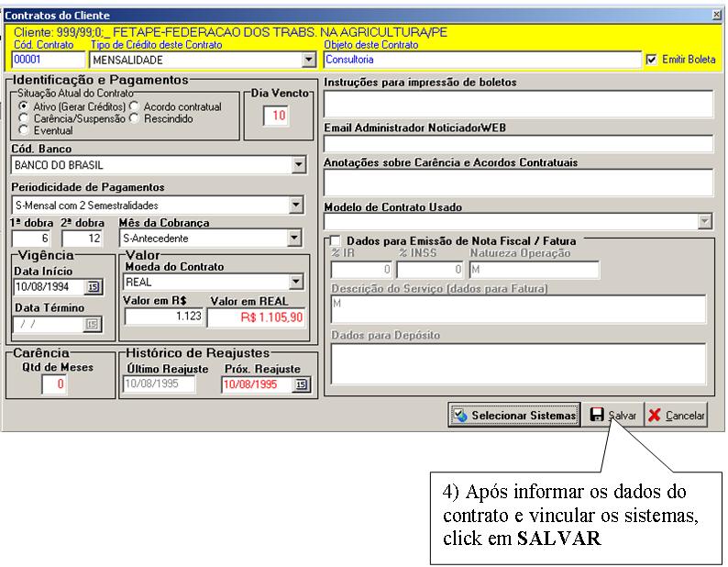Expand the Tipo de Crédito dropdown
The image size is (728, 567).
308,60
